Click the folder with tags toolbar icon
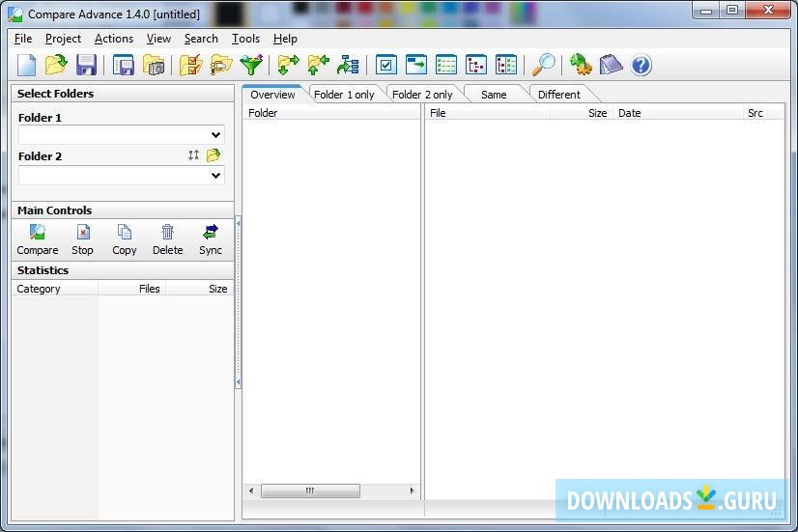798x532 pixels. click(x=221, y=65)
